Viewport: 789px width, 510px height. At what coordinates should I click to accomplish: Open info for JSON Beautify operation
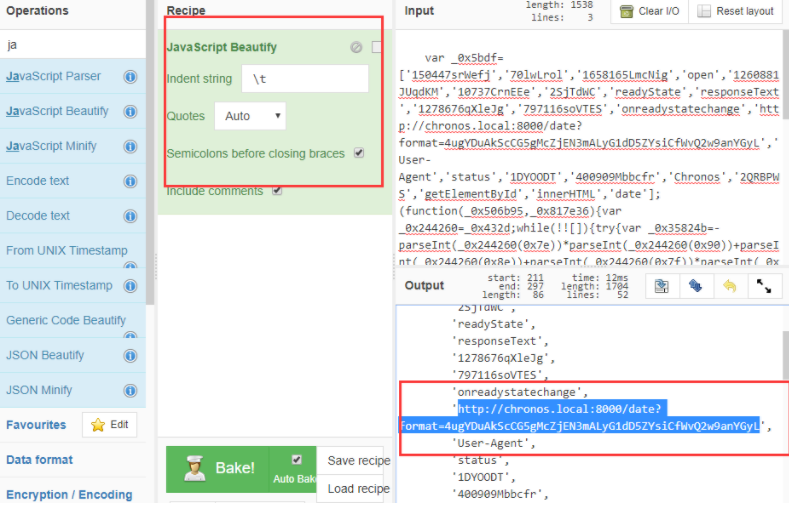click(130, 356)
